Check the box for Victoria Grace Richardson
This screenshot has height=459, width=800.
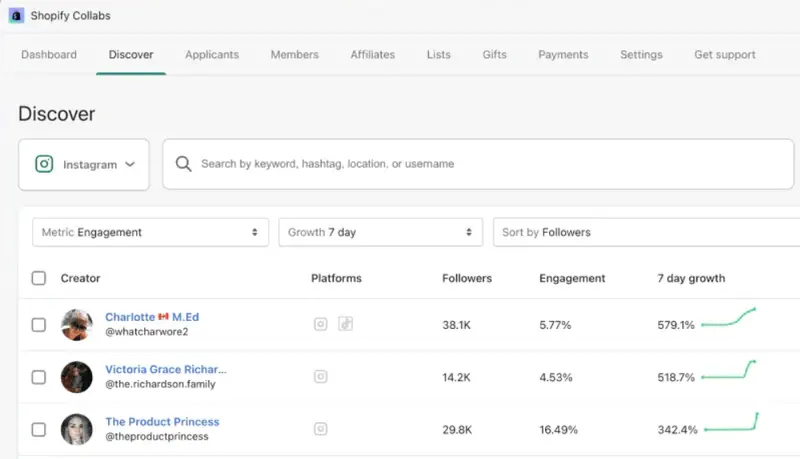39,377
